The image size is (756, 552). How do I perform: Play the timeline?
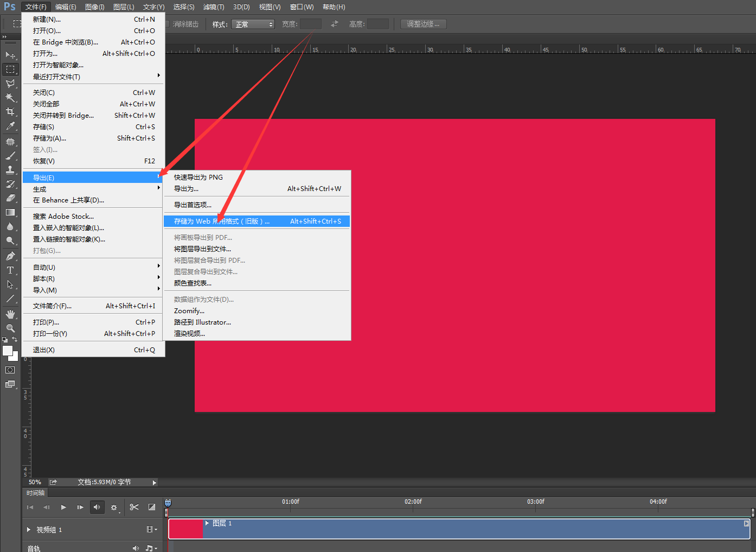point(63,507)
